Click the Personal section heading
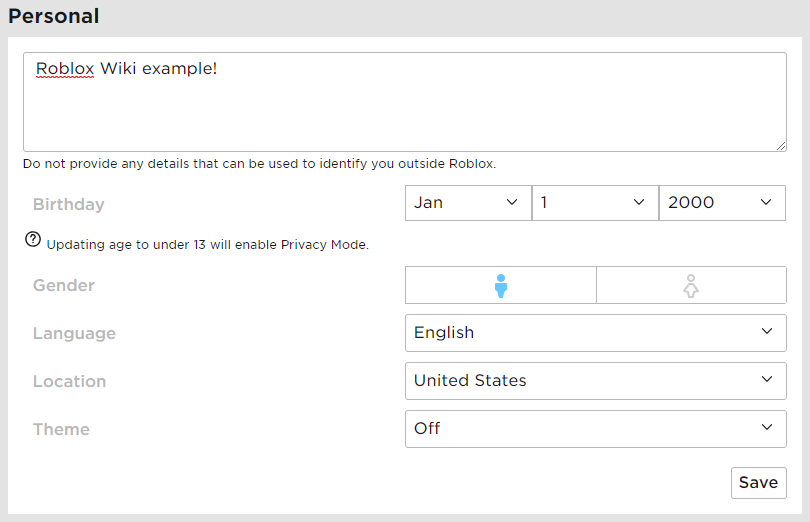Image resolution: width=810 pixels, height=522 pixels. click(x=54, y=17)
